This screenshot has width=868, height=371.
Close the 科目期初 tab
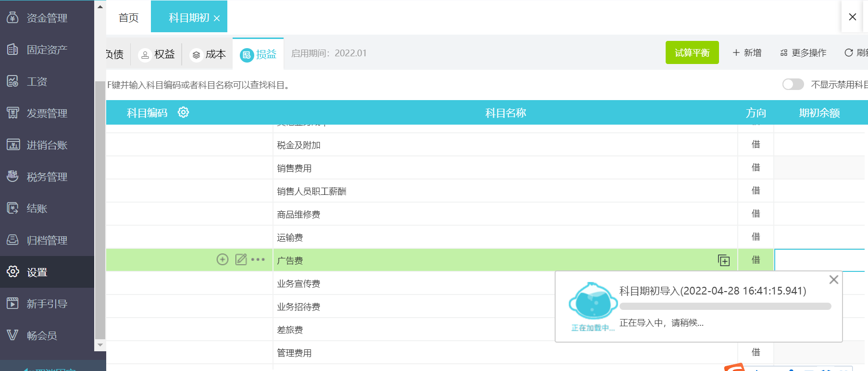(x=217, y=18)
